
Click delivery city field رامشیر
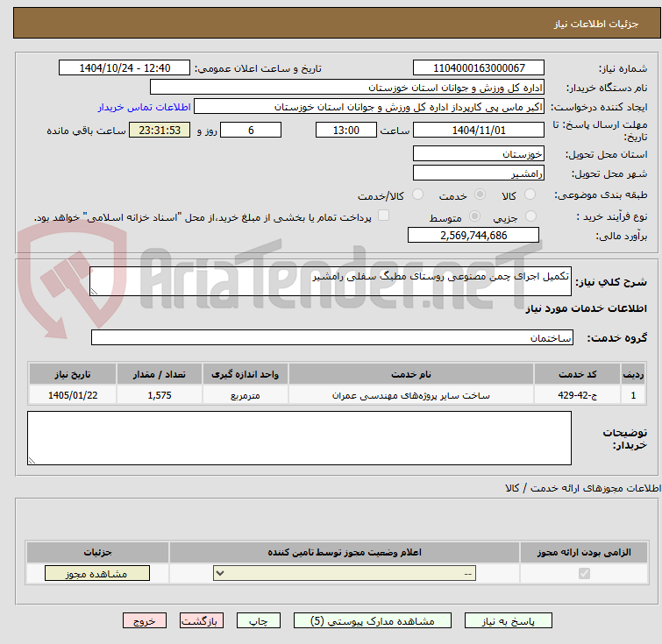click(x=479, y=173)
